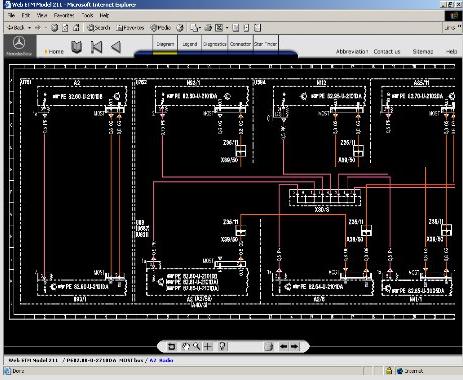Click the browser Forward arrow
The height and width of the screenshot is (380, 463).
(38, 28)
